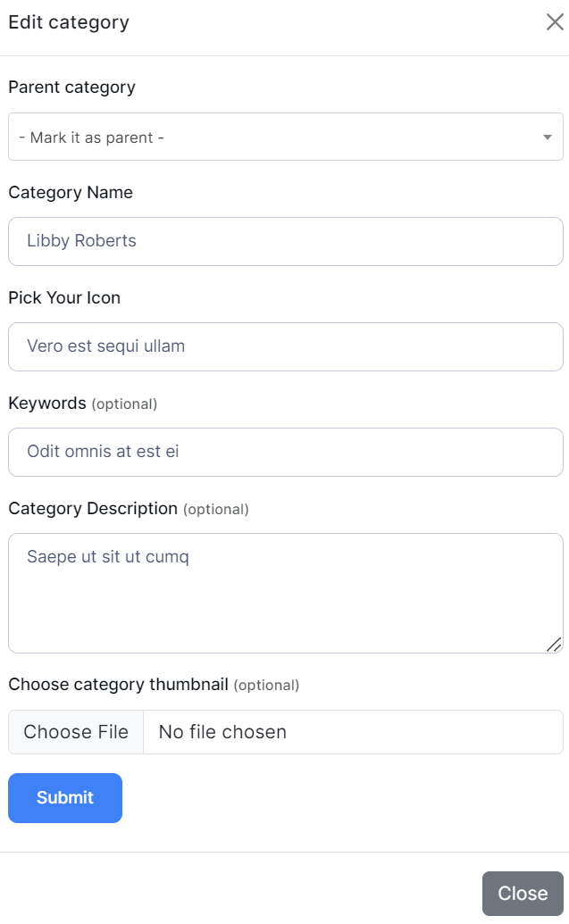Viewport: 569px width, 924px height.
Task: Click the caret arrow of Parent category dropdown
Action: 547,137
